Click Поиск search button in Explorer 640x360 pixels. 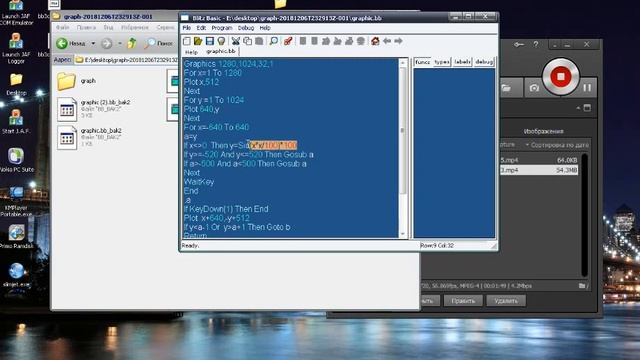[x=159, y=43]
